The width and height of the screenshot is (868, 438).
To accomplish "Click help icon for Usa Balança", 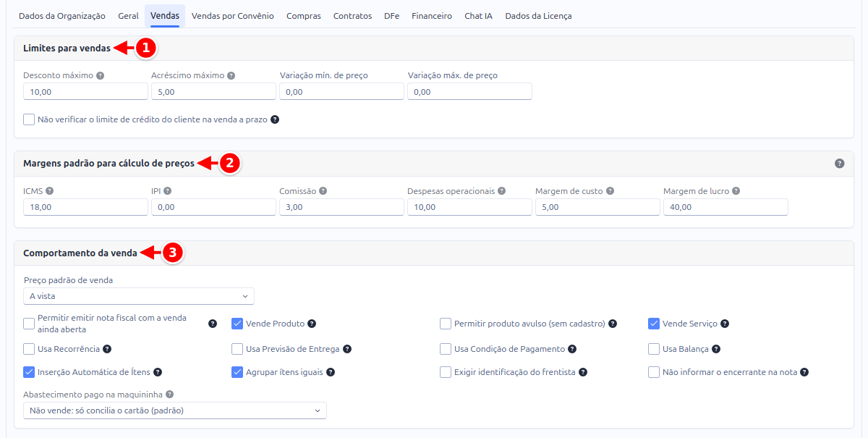I will click(716, 349).
